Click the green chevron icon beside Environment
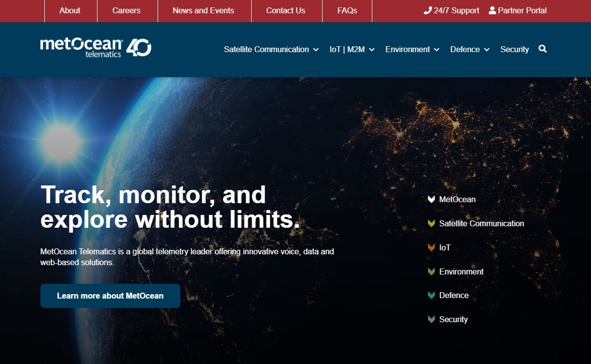 click(431, 272)
